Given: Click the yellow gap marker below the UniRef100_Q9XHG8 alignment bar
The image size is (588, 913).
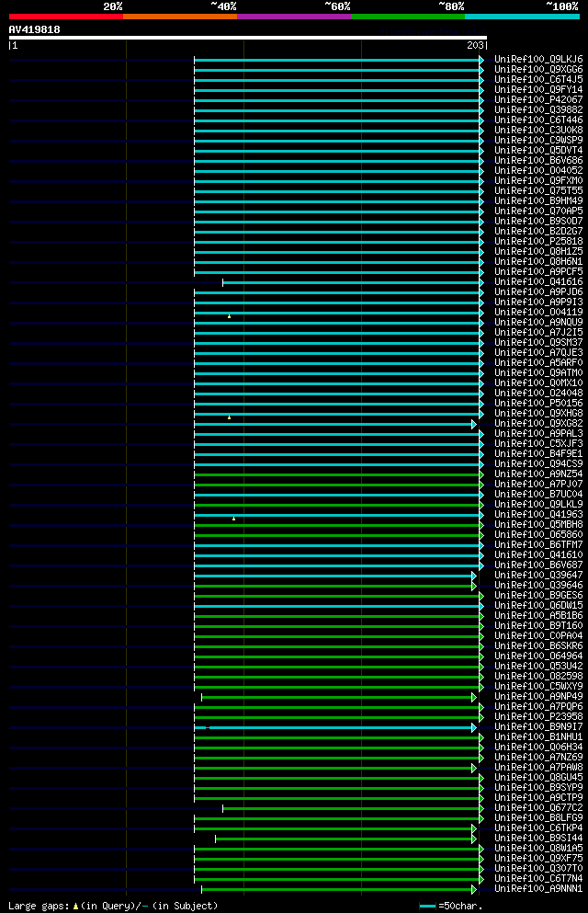Looking at the screenshot, I should point(229,417).
